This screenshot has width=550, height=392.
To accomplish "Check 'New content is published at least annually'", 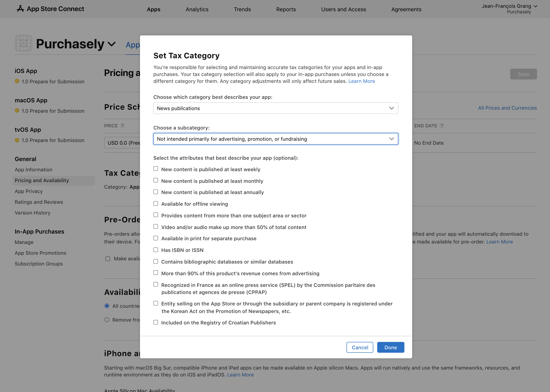I will pos(156,192).
